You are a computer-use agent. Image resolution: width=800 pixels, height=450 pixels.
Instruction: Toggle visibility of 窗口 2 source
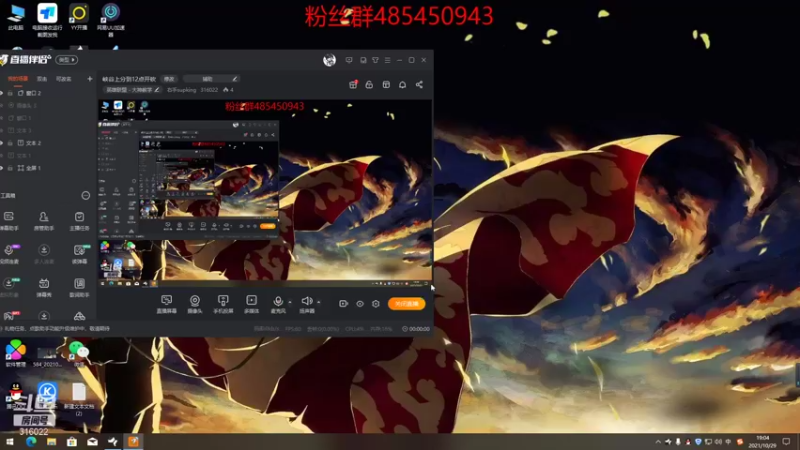(x=2, y=93)
